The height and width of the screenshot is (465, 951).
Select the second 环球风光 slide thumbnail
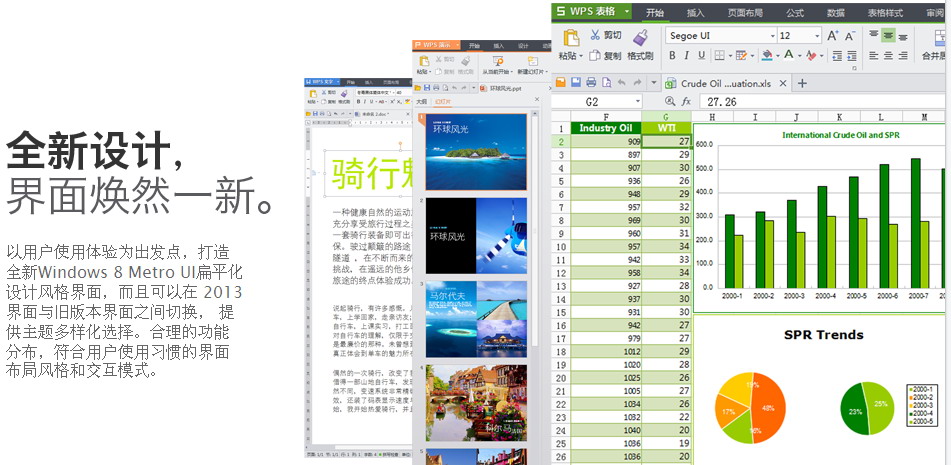(475, 235)
